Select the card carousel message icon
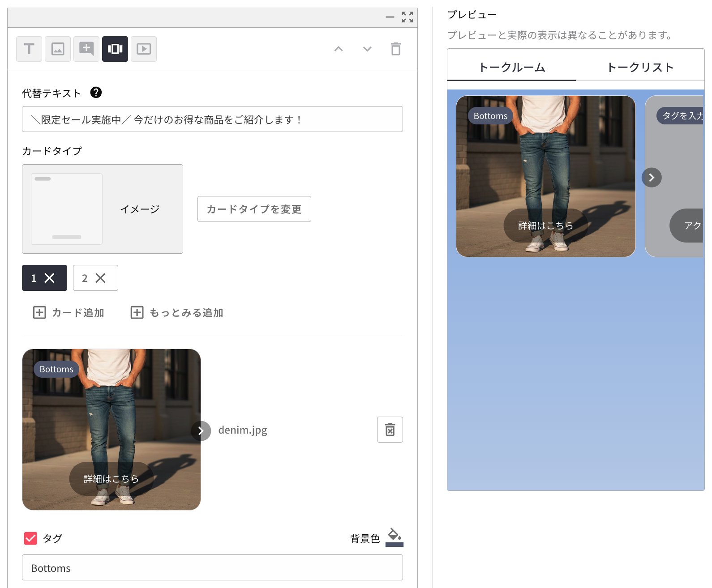The width and height of the screenshot is (712, 588). click(x=115, y=49)
